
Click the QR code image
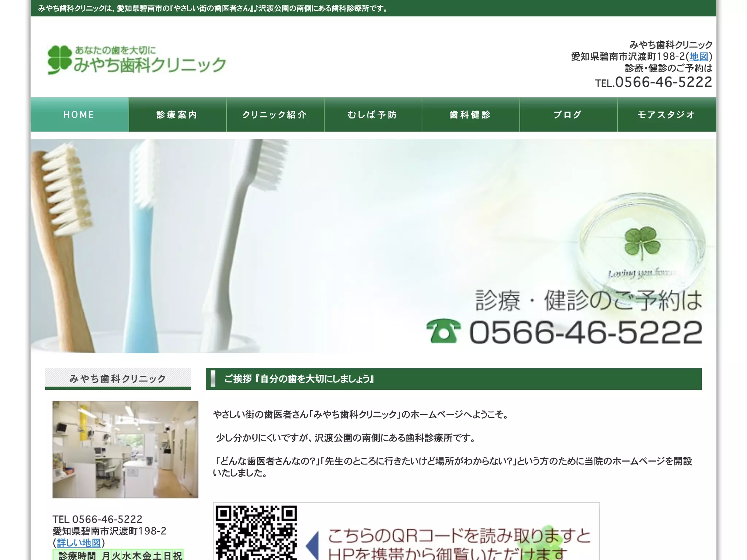tap(256, 533)
